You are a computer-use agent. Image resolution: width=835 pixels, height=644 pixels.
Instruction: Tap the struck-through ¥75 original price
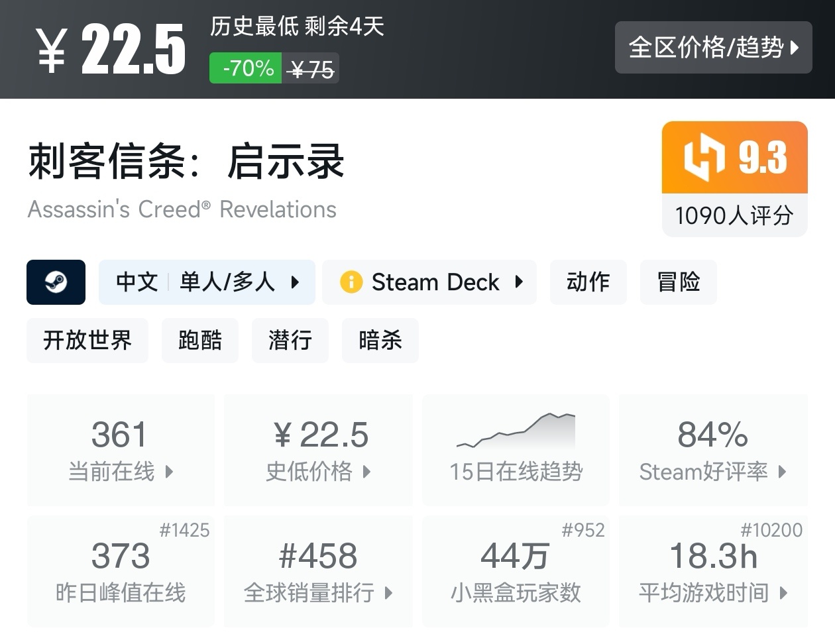[x=311, y=69]
